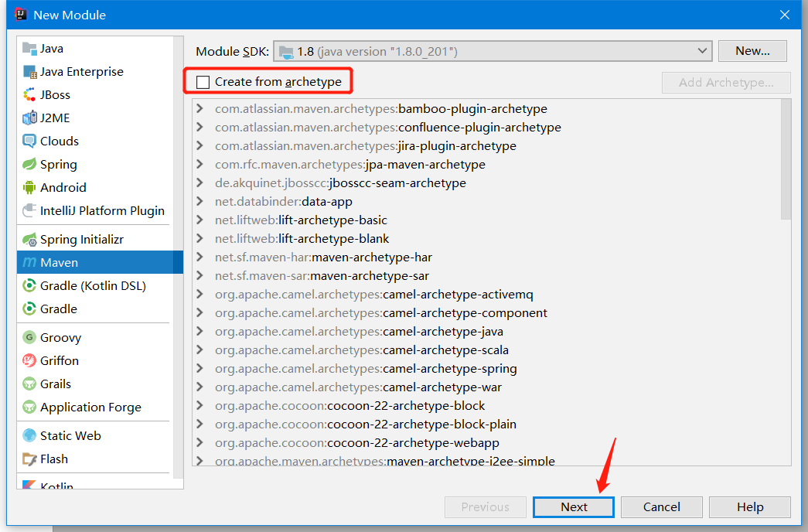This screenshot has width=808, height=532.
Task: Select Java Enterprise module type label
Action: click(x=82, y=72)
